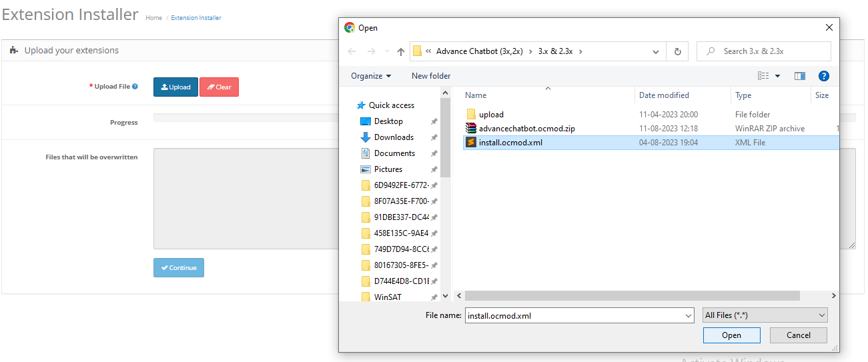Screen dimensions: 868x362
Task: Click the back arrow in Open dialog
Action: [x=352, y=51]
